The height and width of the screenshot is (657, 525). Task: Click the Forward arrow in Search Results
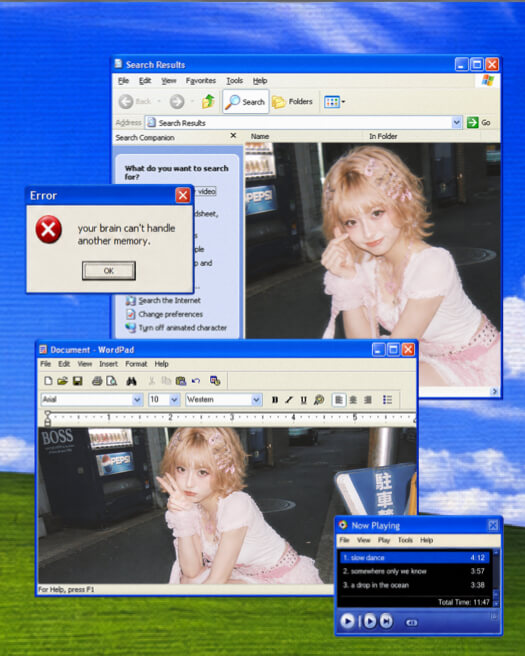(x=177, y=101)
